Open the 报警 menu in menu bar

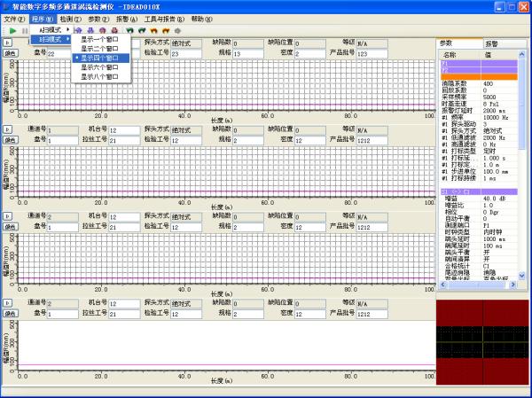pos(127,20)
